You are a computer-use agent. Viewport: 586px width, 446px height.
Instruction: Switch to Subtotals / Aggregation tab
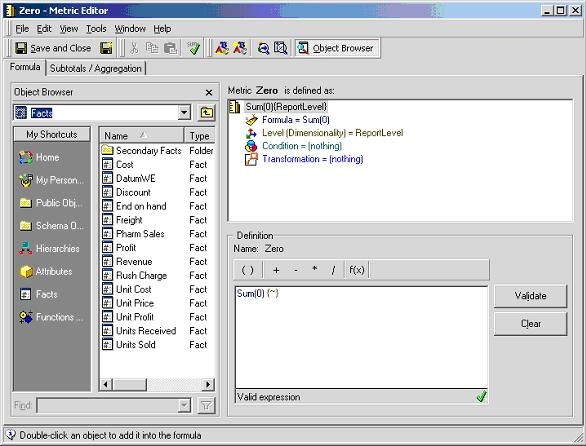pyautogui.click(x=96, y=68)
